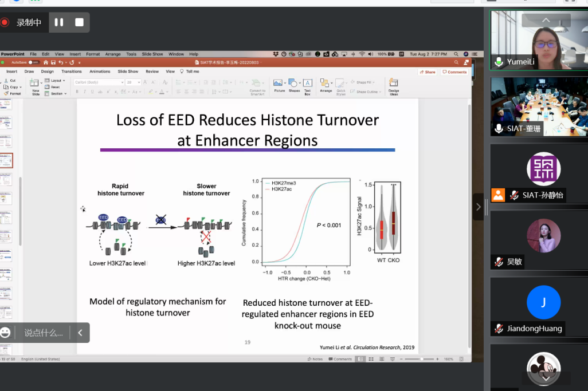Click the Fit slide to window icon
The width and height of the screenshot is (588, 391).
pyautogui.click(x=461, y=359)
